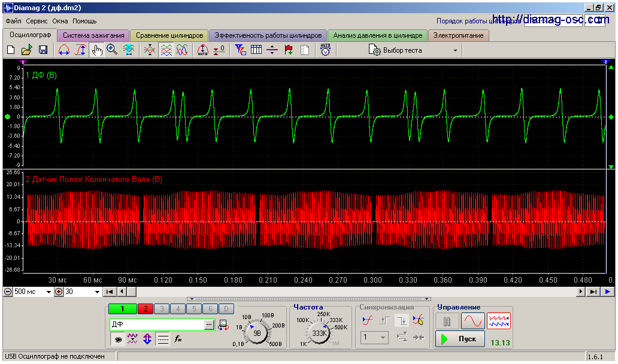Adjust the voltage range knob showing 9В
The height and width of the screenshot is (364, 618).
tap(257, 333)
